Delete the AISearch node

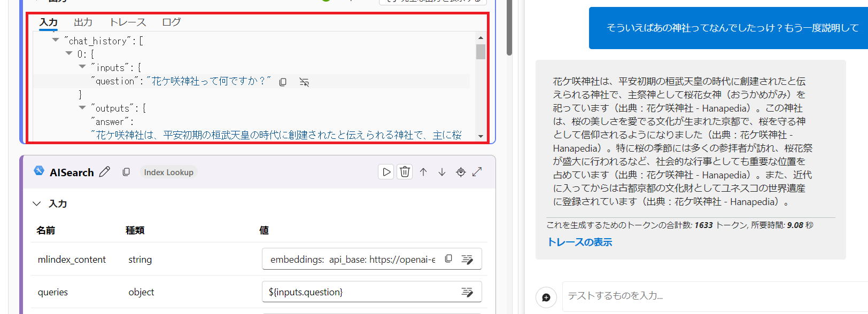(x=405, y=172)
